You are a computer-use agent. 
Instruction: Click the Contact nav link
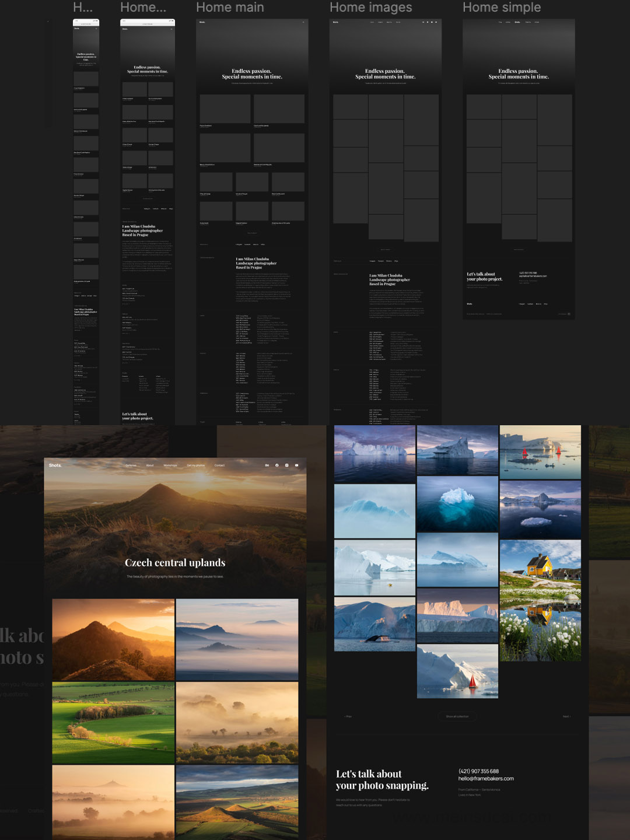pyautogui.click(x=219, y=466)
